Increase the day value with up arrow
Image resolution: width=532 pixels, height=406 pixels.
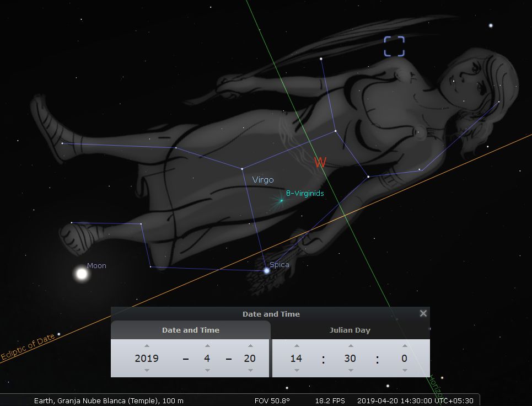coord(250,345)
